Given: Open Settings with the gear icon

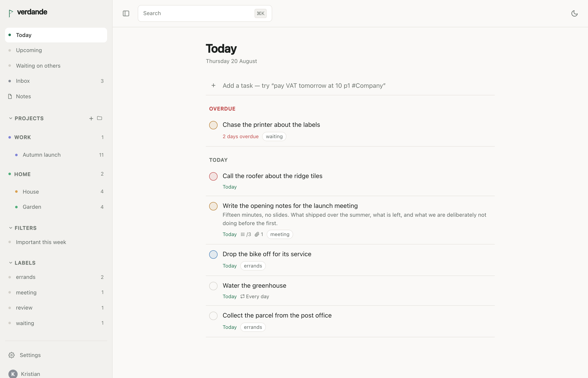Looking at the screenshot, I should pos(12,355).
